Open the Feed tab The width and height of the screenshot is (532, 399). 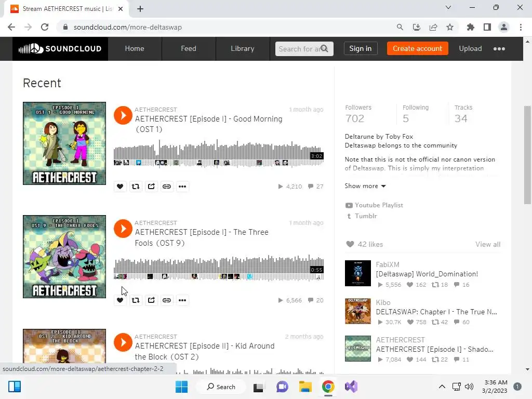click(x=188, y=49)
